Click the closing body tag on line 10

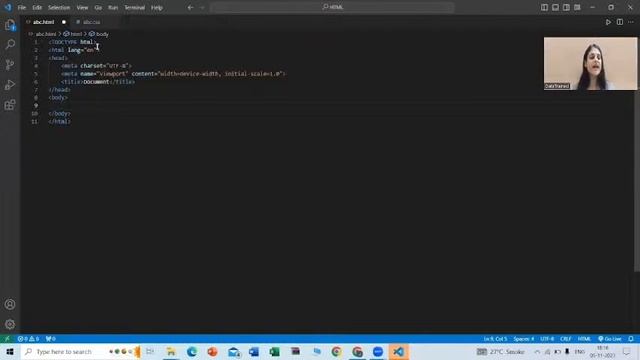click(x=60, y=113)
